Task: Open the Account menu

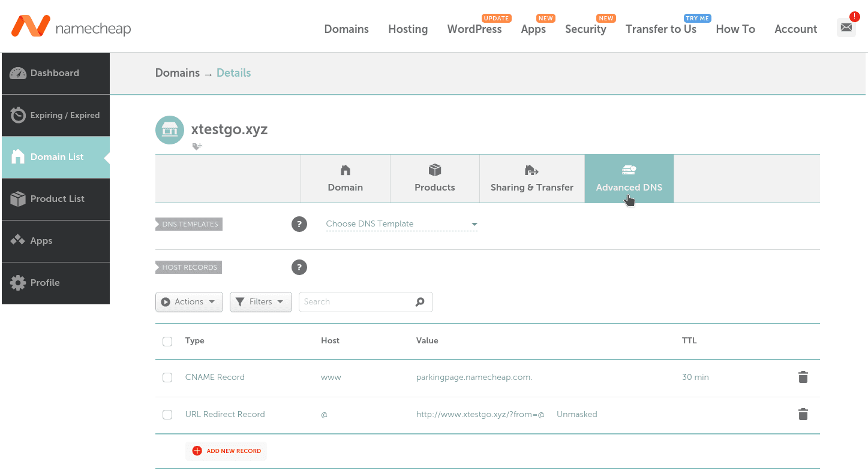Action: click(796, 29)
